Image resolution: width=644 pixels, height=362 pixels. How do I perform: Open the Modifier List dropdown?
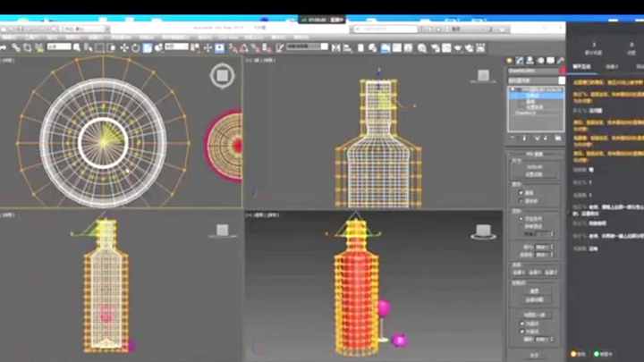pyautogui.click(x=536, y=80)
